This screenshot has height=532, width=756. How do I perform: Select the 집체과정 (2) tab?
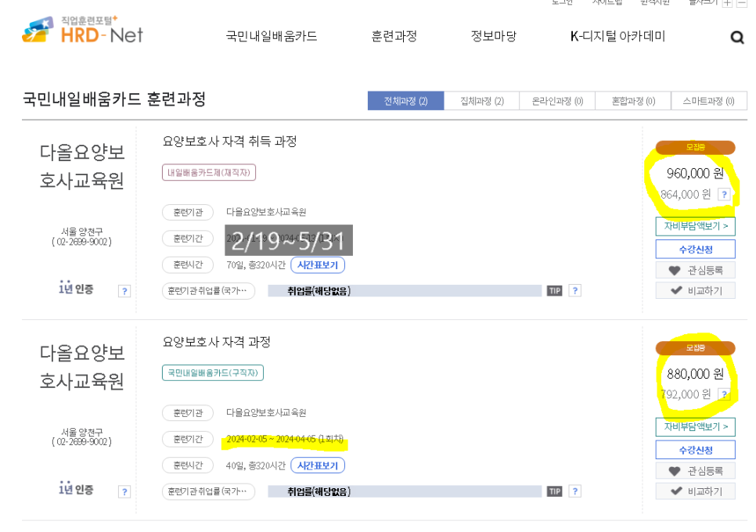click(481, 101)
